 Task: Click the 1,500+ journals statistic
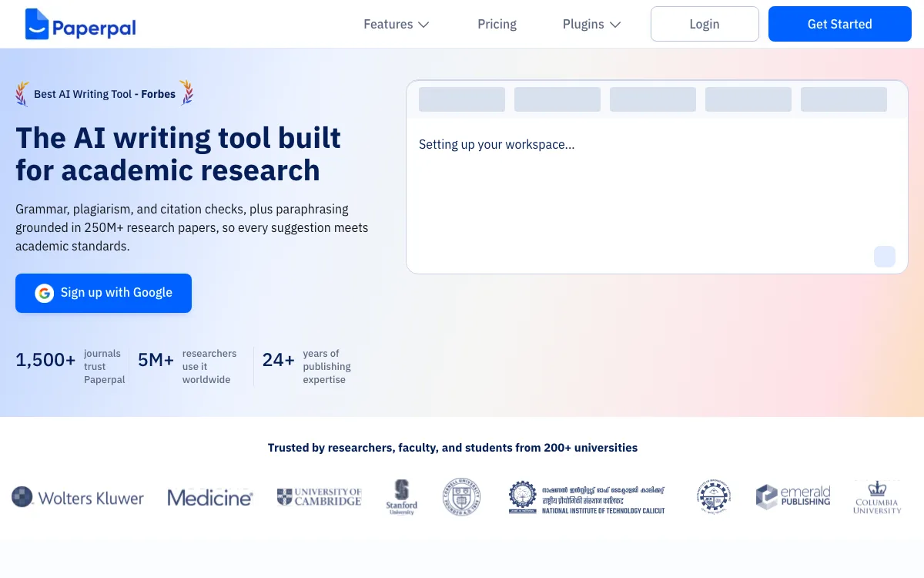[x=70, y=366]
